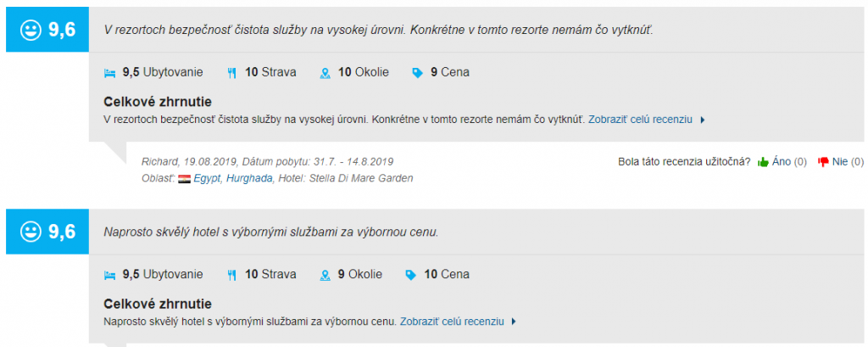The image size is (868, 347).
Task: Open the Hurghada location link
Action: [x=249, y=178]
